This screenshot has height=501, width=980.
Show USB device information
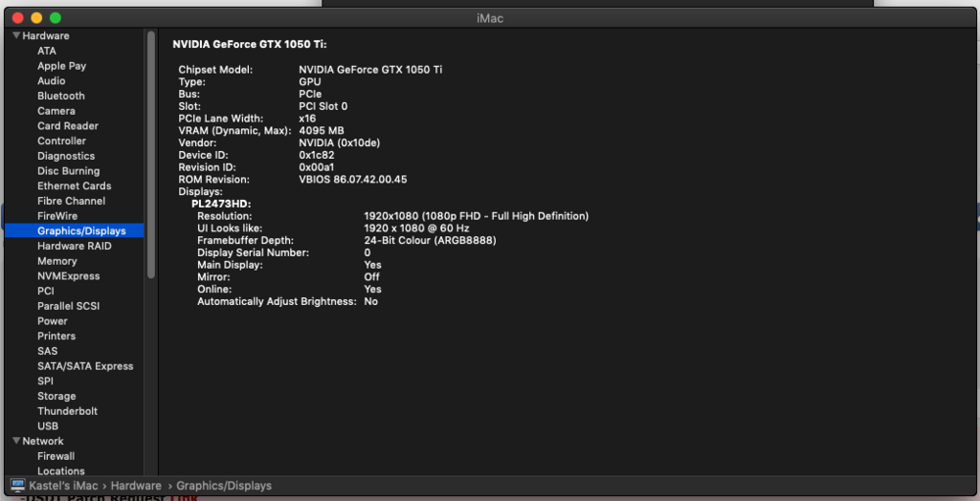click(47, 426)
